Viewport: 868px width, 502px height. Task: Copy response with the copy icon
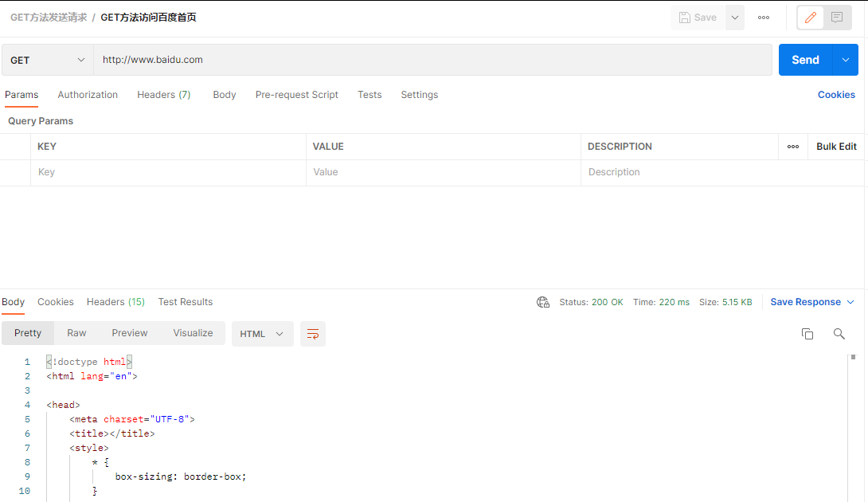tap(807, 334)
